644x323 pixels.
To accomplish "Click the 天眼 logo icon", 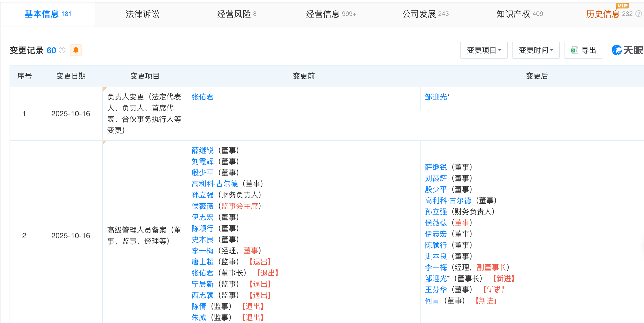I will coord(617,50).
